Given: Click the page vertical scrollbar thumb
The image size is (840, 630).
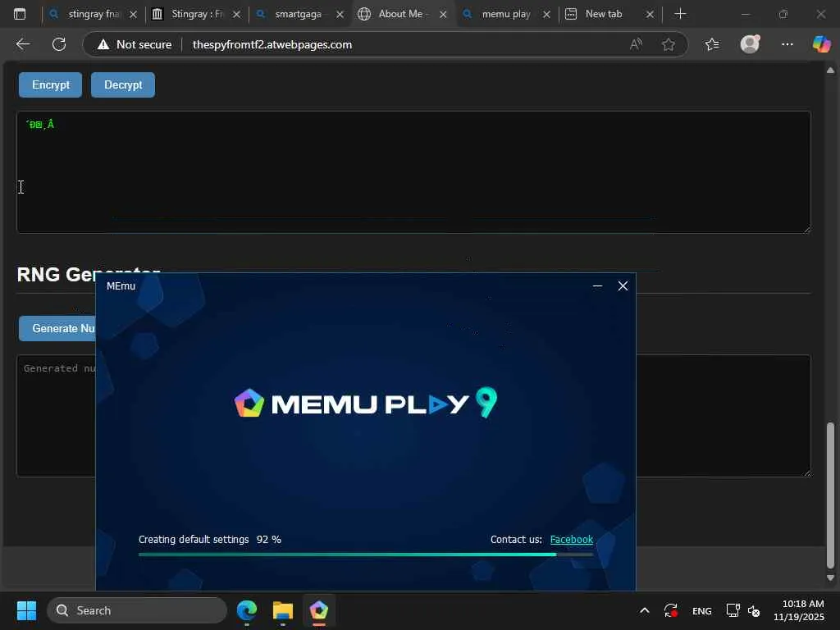Looking at the screenshot, I should coord(830,495).
